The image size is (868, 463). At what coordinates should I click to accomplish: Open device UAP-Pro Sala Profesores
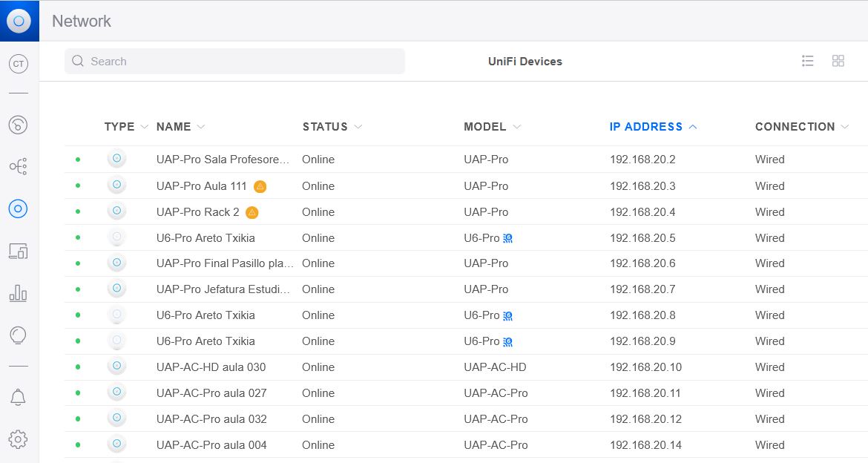coord(223,160)
